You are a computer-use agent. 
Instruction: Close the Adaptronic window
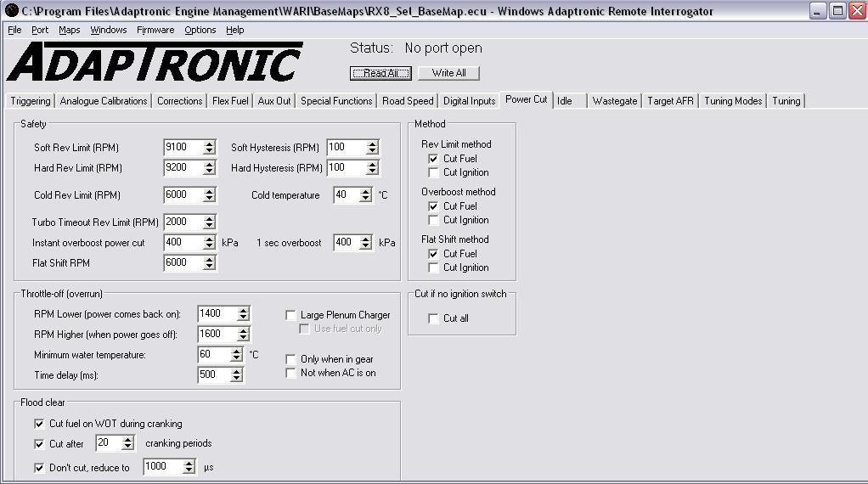(x=858, y=10)
